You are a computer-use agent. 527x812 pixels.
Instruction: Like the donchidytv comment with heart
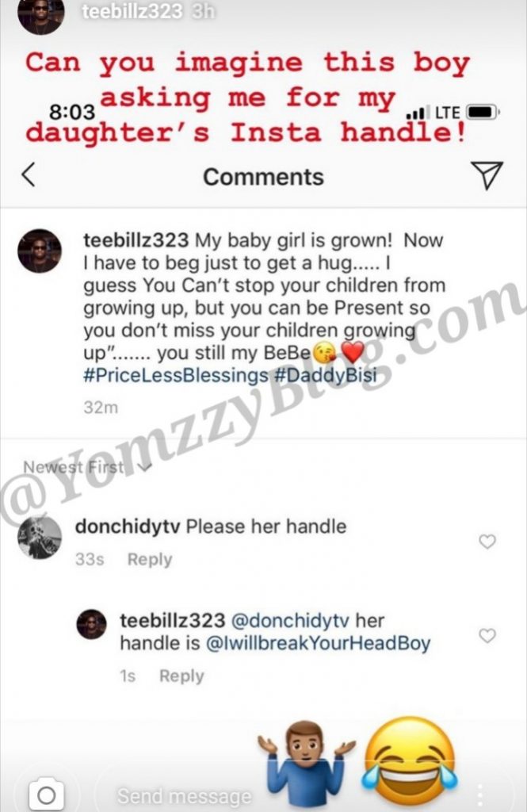coord(487,542)
